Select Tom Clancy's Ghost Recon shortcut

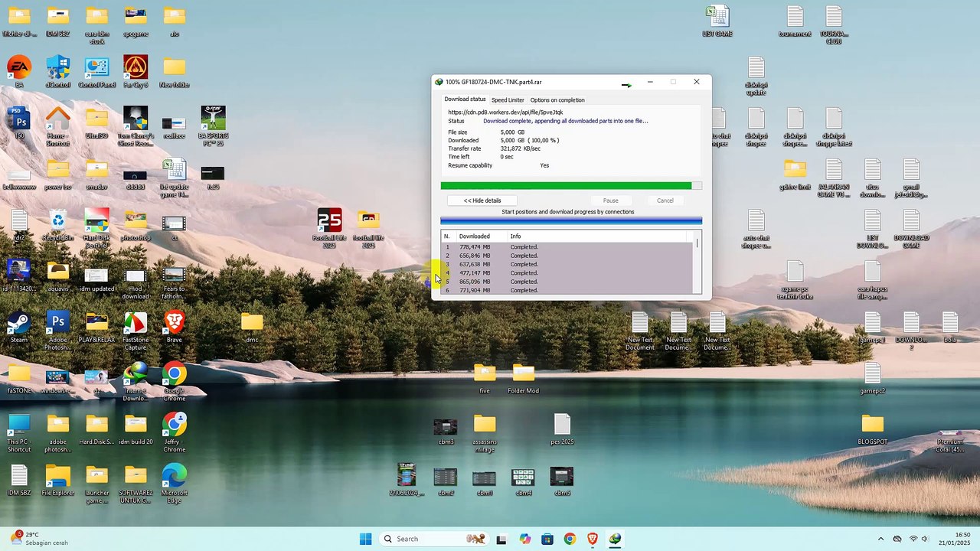[136, 126]
